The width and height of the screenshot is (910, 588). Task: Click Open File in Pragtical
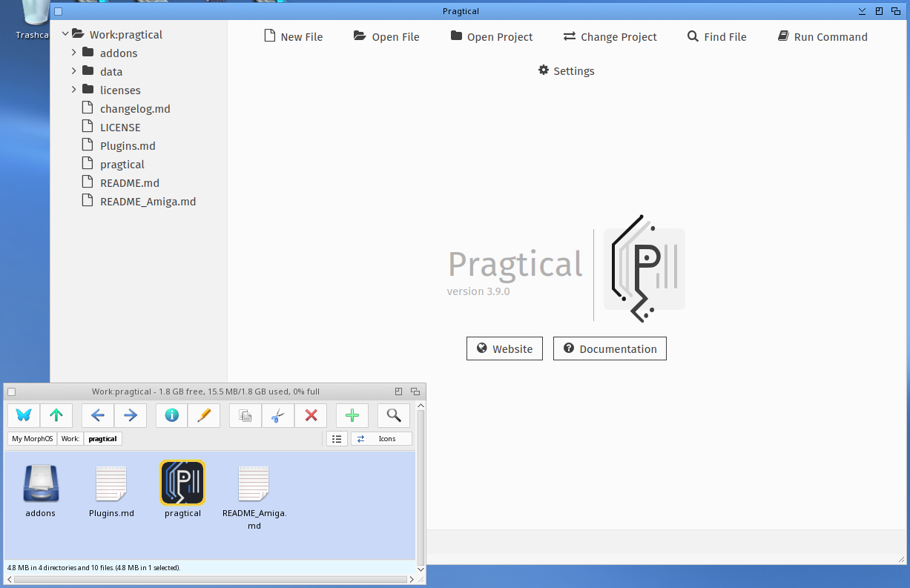coord(386,37)
